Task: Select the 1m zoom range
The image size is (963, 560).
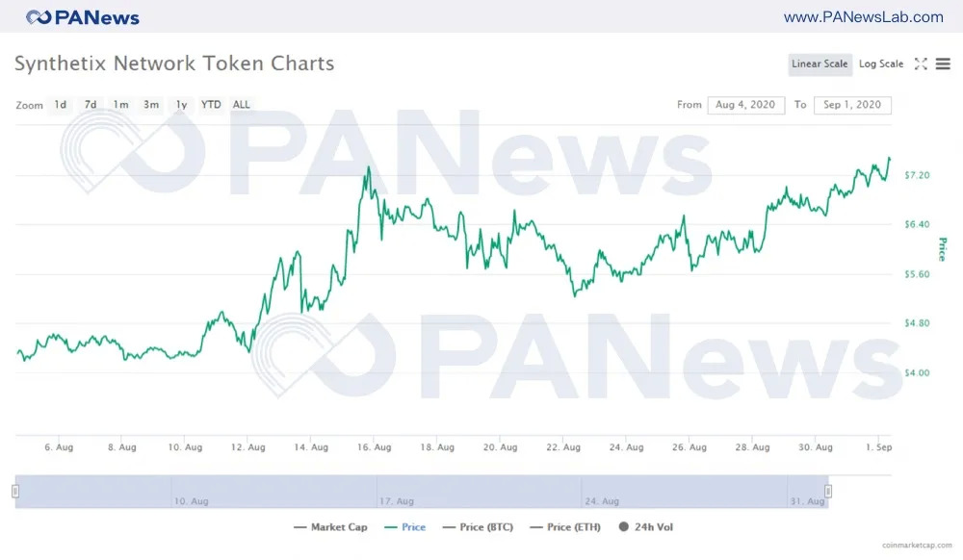Action: click(120, 105)
